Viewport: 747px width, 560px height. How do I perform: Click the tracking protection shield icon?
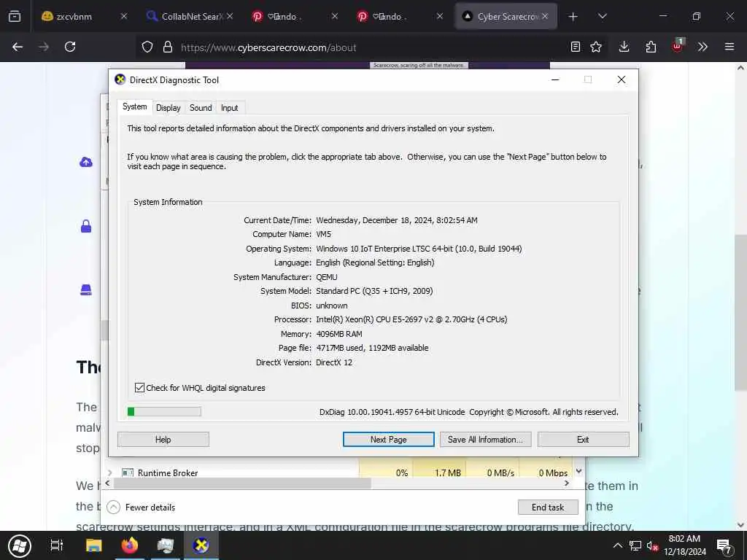147,47
